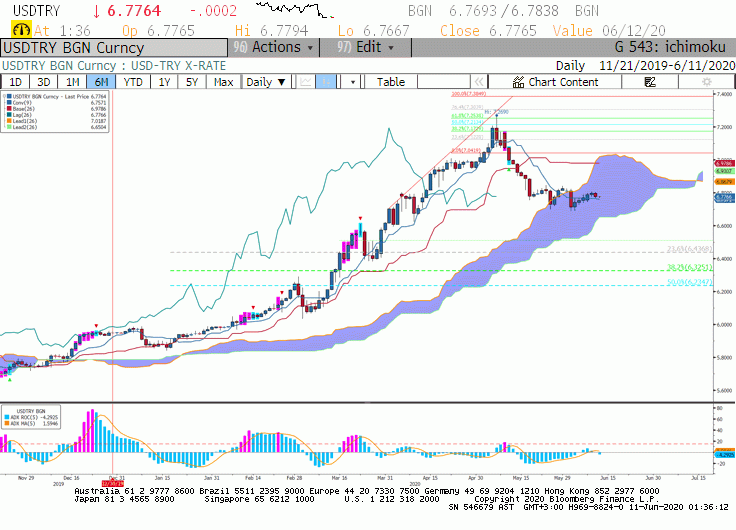Viewport: 736px width, 530px height.
Task: Click the 'USDTRY BGN Curncy : USD-TRY X-RATE' subtitle
Action: click(114, 66)
